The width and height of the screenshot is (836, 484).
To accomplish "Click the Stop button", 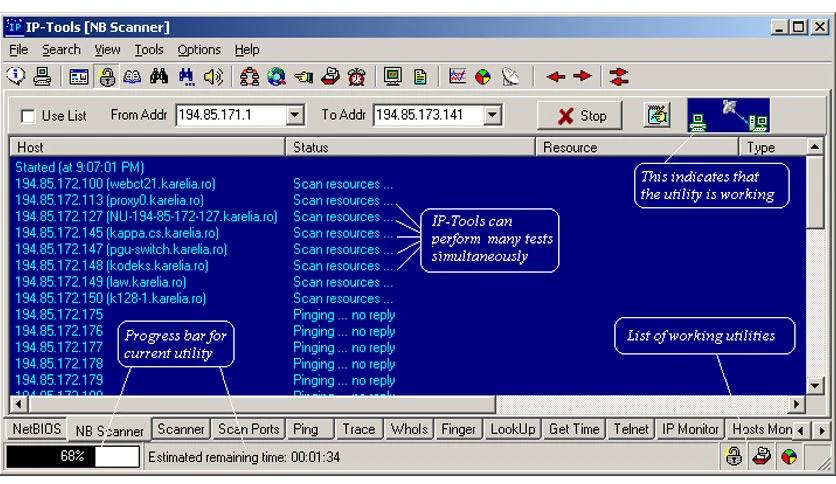I will point(580,115).
